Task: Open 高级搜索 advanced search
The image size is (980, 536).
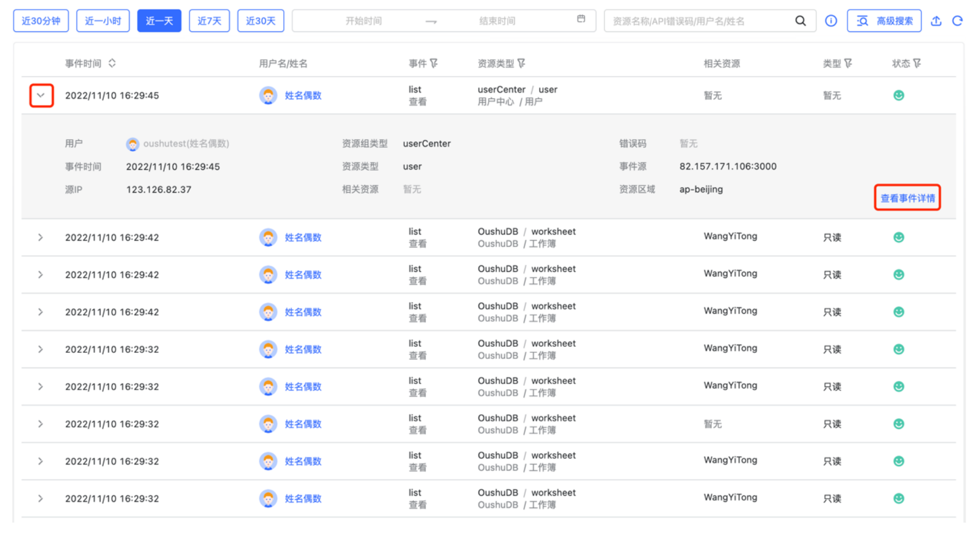Action: pos(884,21)
